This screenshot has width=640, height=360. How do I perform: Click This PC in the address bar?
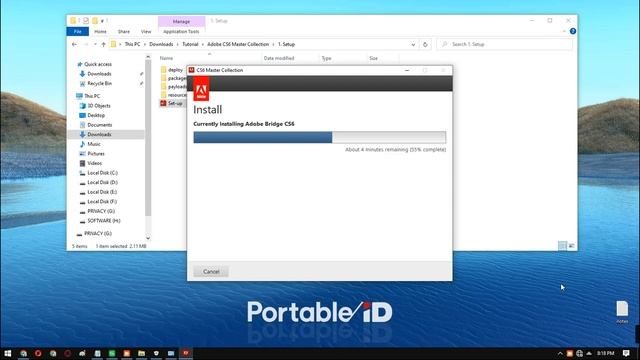(132, 44)
